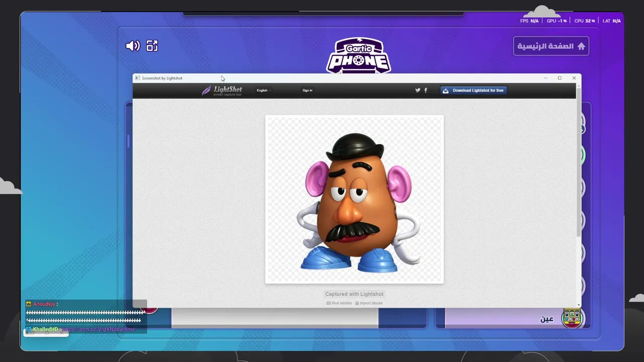Screen dimensions: 644x362
Task: Click Download Lightshot for free button
Action: click(x=473, y=90)
